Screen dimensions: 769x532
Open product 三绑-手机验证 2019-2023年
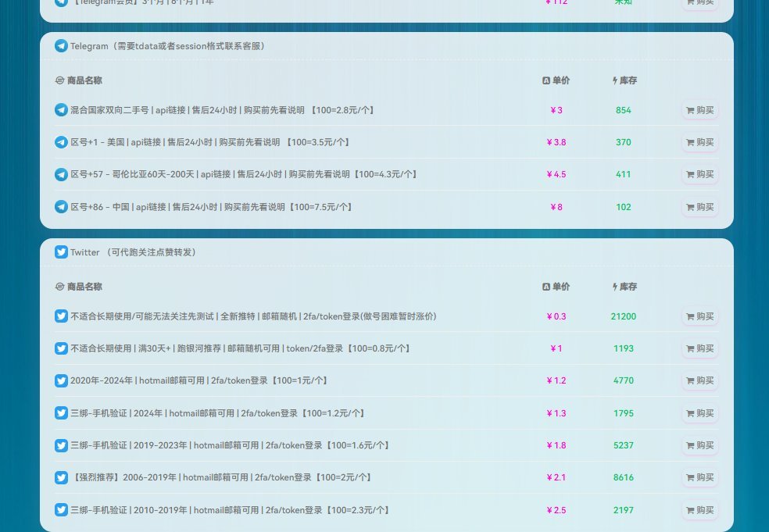tap(231, 445)
